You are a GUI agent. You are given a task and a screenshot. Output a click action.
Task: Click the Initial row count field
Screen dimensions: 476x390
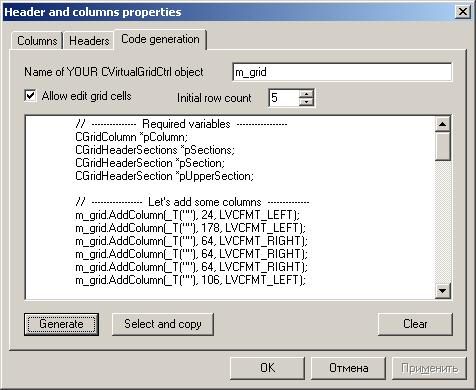(284, 98)
